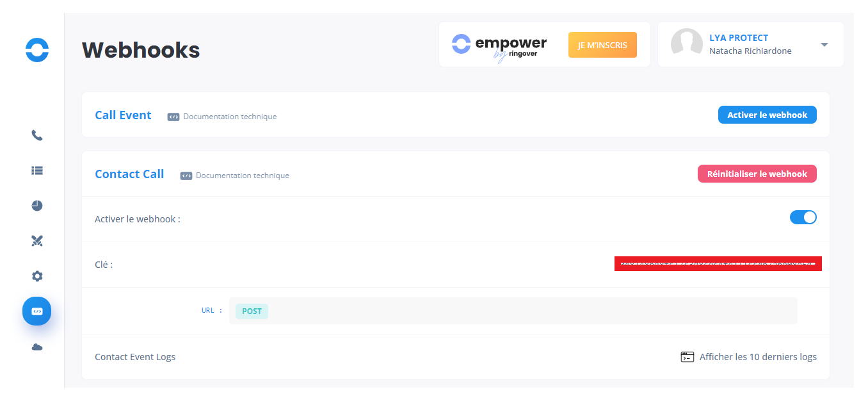
Task: Open the phone calls section in the sidebar
Action: (x=37, y=136)
